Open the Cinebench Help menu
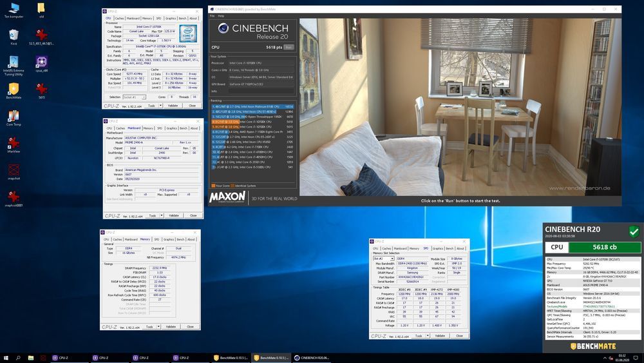Viewport: 644px width, 363px height. 221,15
